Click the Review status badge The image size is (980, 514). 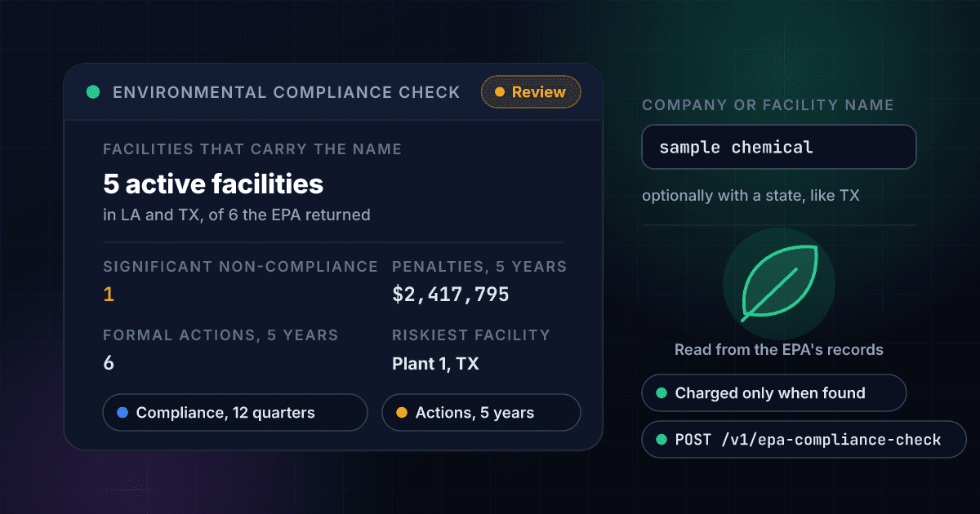(x=531, y=92)
